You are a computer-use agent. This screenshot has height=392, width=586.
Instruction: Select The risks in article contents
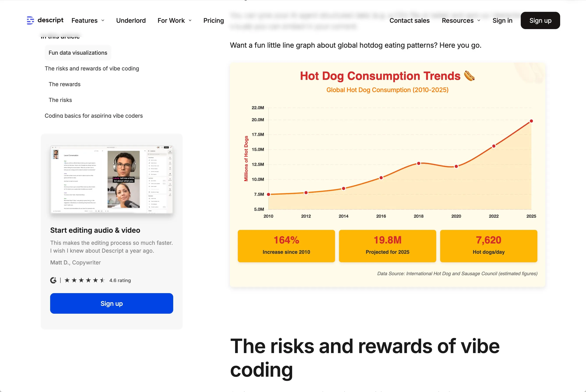(x=60, y=100)
